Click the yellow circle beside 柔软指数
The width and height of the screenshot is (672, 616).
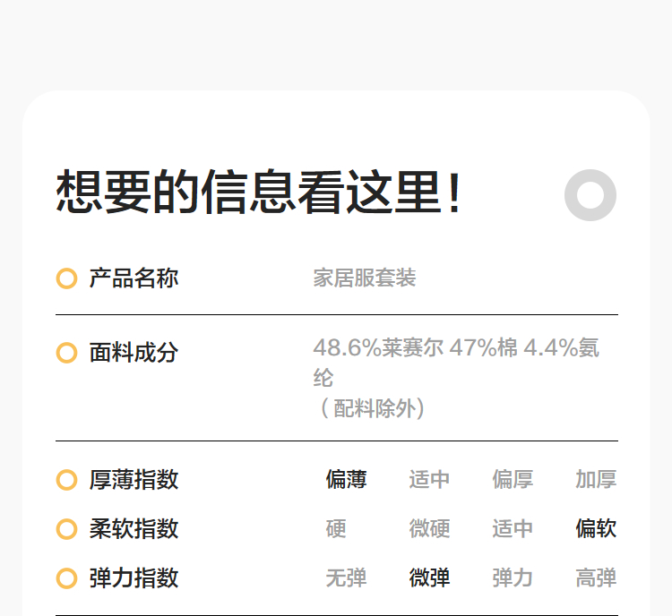pos(66,529)
